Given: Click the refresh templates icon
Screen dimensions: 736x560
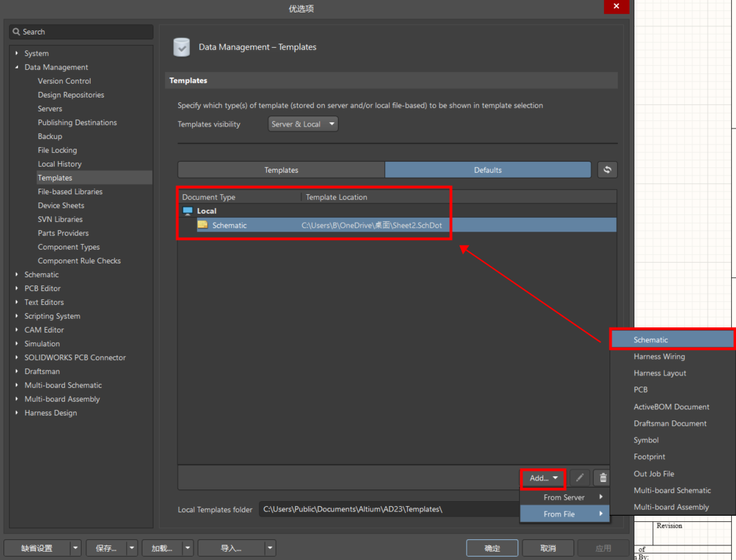Looking at the screenshot, I should (607, 170).
